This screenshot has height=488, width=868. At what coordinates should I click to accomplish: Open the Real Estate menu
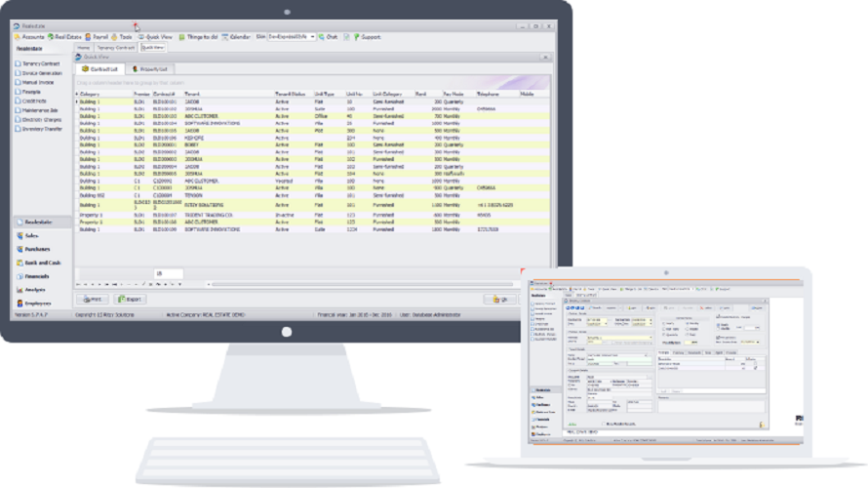64,37
